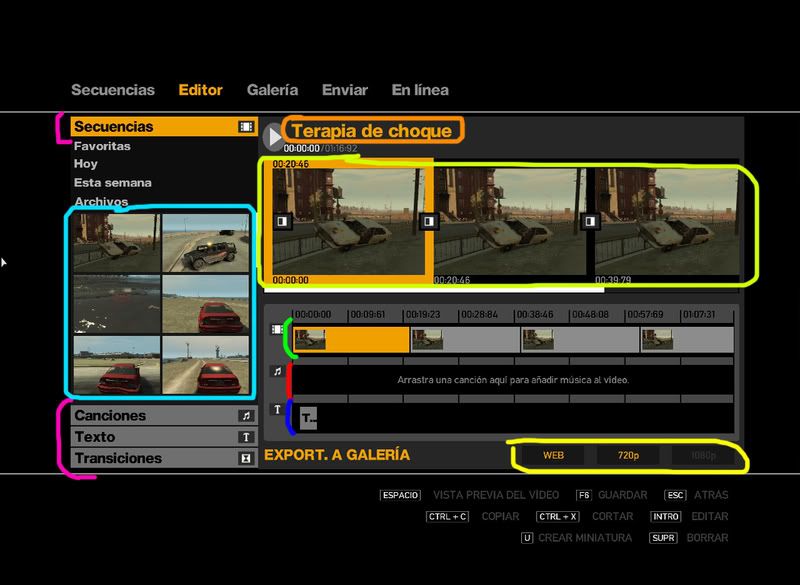Select the dark night scene clip thumbnail
800x585 pixels.
[x=117, y=304]
